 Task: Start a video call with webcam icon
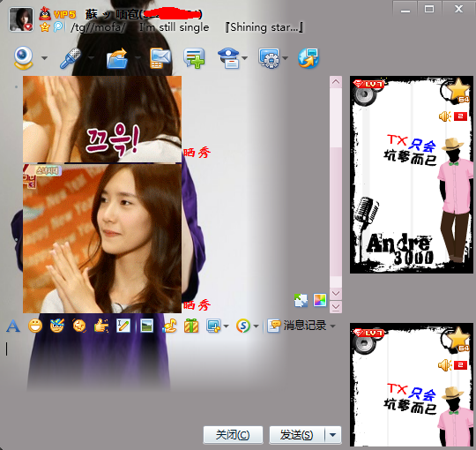pyautogui.click(x=23, y=57)
